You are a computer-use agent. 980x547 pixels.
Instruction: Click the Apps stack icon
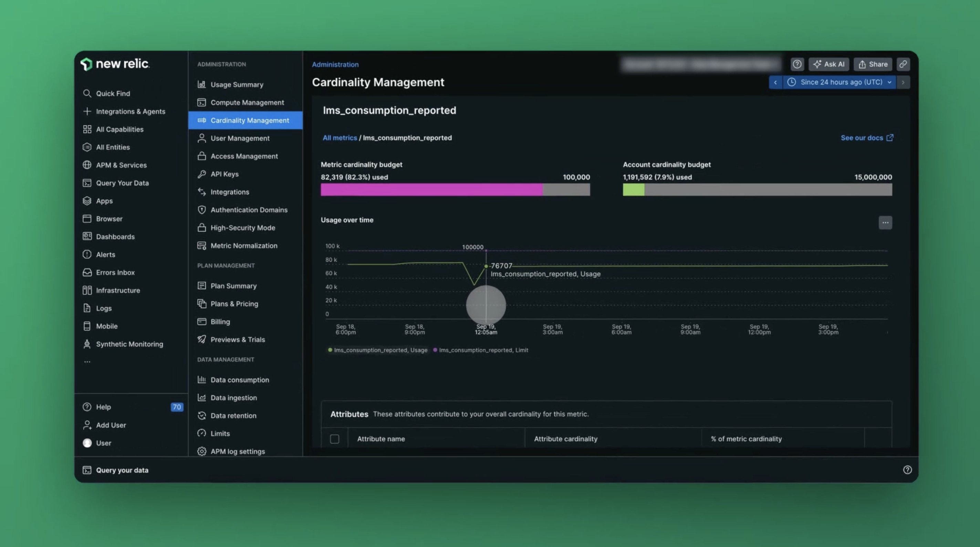click(87, 200)
